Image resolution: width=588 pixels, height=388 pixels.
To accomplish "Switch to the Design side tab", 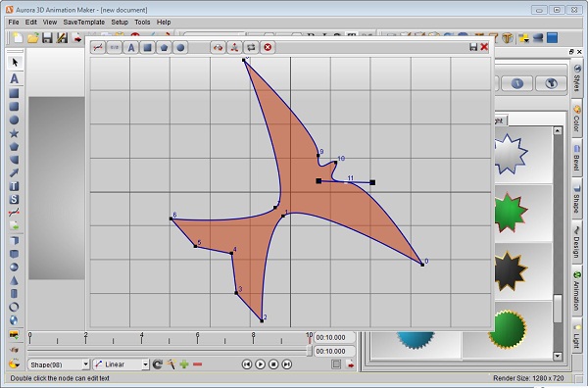I will pos(577,242).
